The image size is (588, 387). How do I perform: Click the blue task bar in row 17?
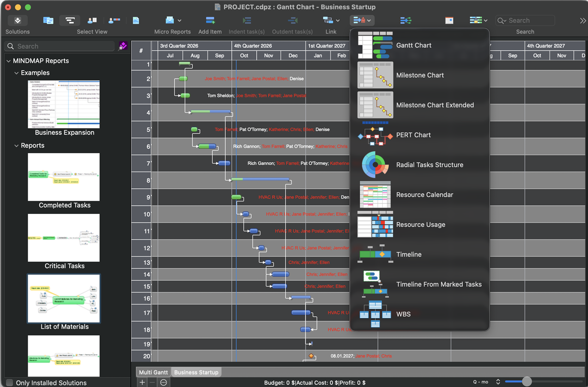point(301,312)
